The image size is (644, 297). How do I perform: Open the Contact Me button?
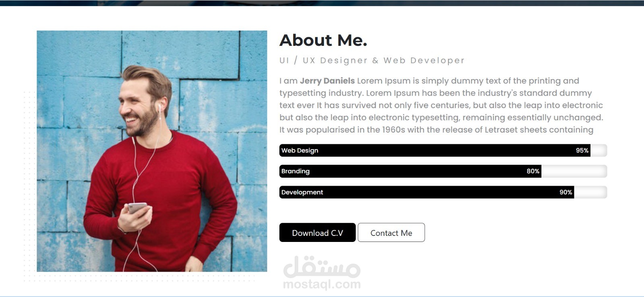[391, 233]
